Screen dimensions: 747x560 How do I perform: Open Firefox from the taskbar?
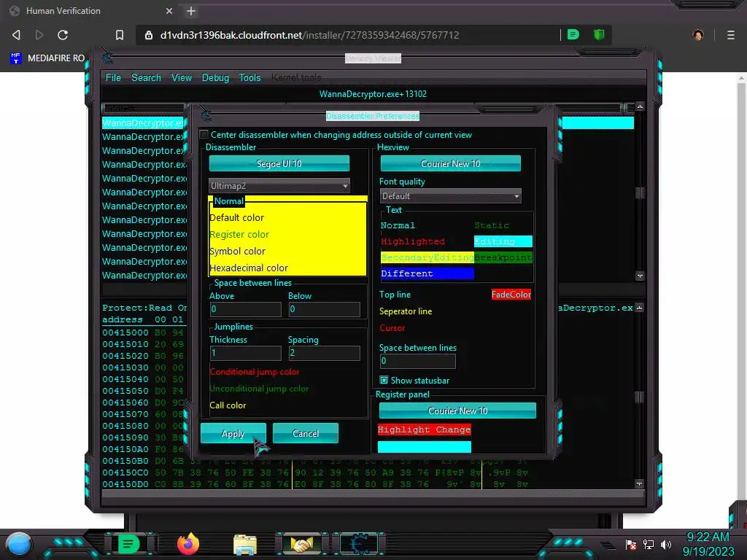pos(187,544)
